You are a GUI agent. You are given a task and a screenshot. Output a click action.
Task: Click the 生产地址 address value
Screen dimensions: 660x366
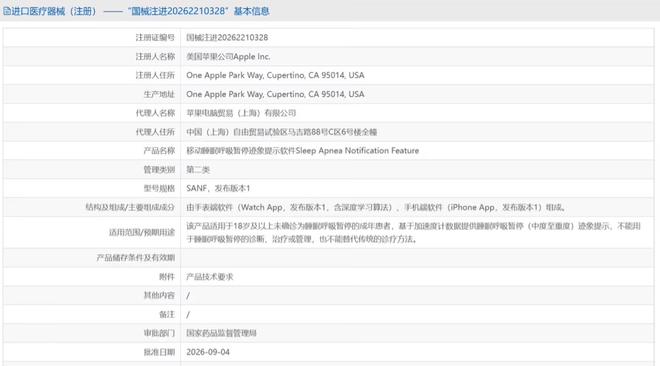coord(275,94)
